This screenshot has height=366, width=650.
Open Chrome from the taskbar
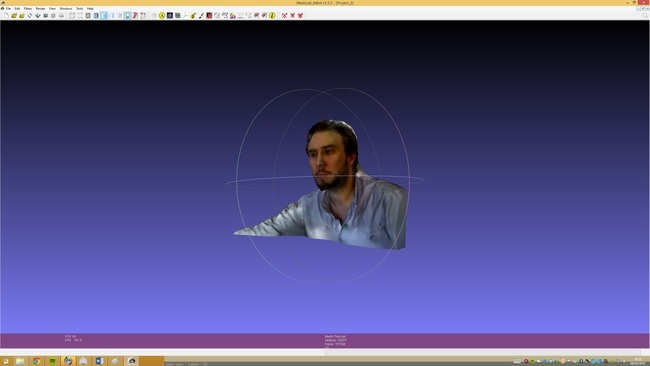(36, 361)
